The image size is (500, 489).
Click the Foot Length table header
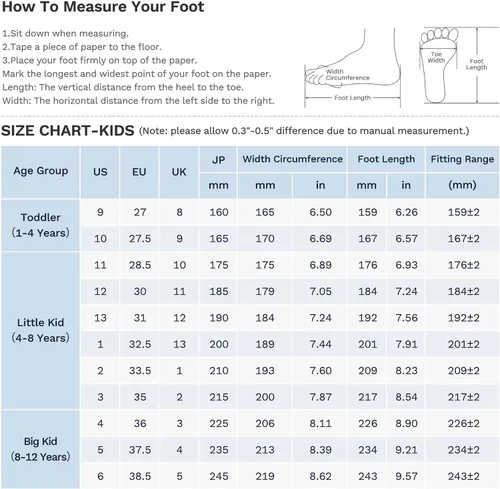click(386, 159)
